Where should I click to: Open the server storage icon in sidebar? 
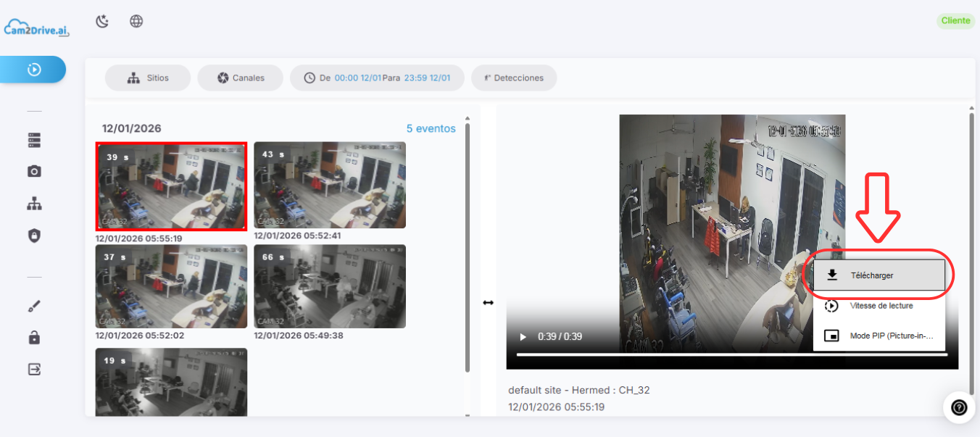point(34,140)
